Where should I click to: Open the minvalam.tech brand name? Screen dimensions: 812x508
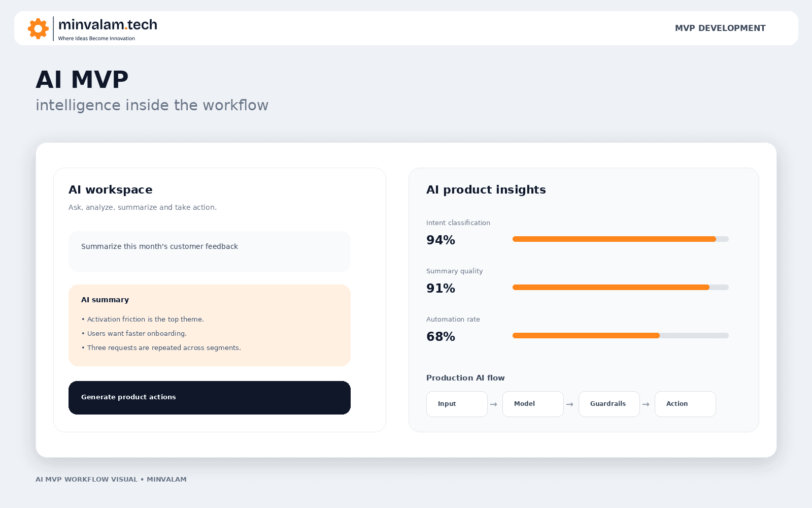click(x=108, y=24)
